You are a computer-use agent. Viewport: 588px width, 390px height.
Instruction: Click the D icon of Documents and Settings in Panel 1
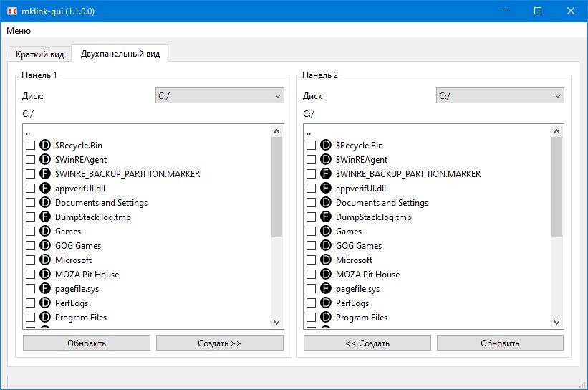[x=45, y=202]
